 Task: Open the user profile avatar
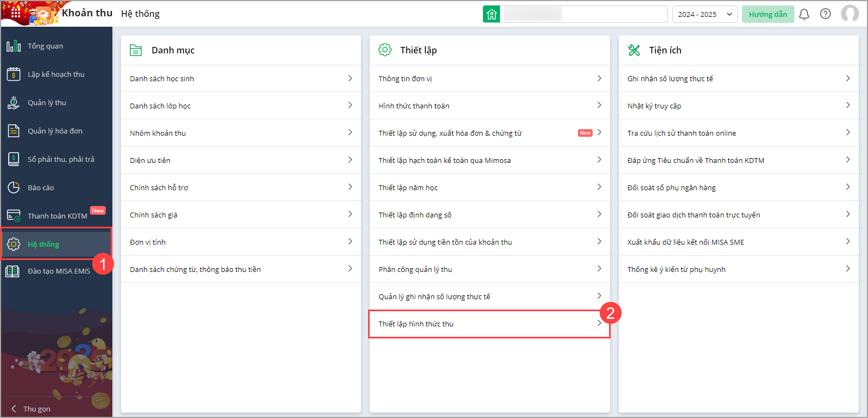849,14
